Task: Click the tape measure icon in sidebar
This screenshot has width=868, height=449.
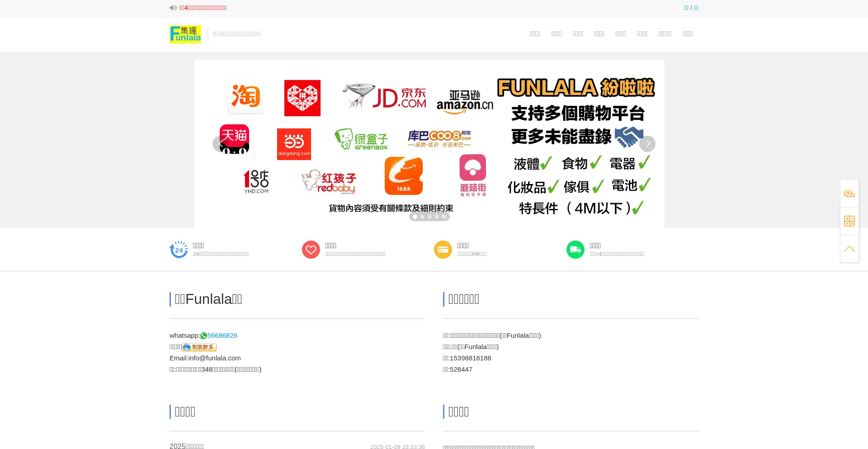Action: (849, 194)
